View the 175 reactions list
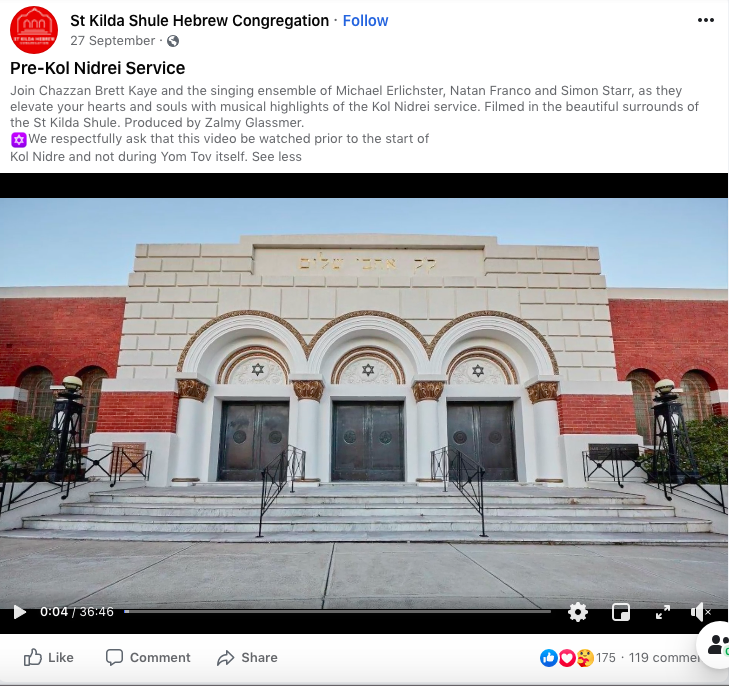The width and height of the screenshot is (729, 686). click(x=605, y=658)
